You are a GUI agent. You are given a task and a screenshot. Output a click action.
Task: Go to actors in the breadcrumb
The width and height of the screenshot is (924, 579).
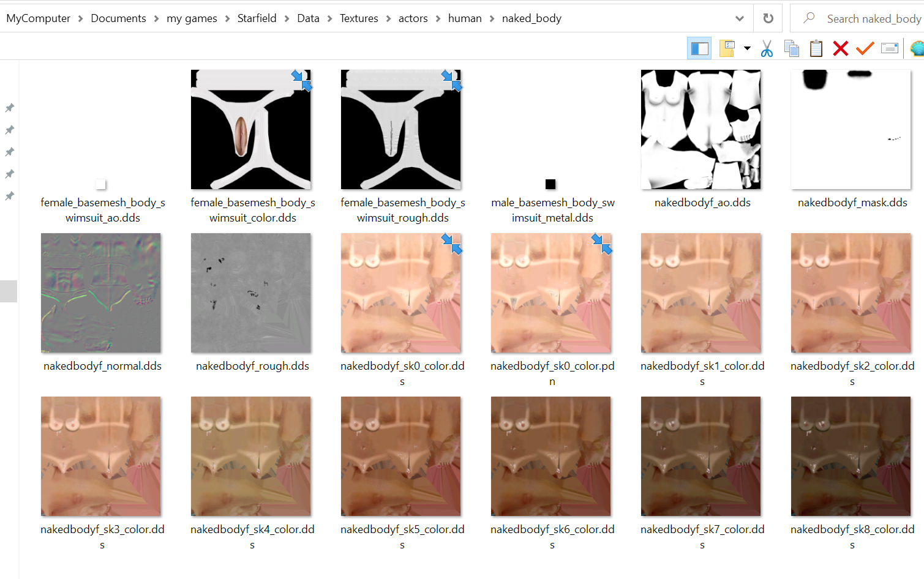(x=413, y=18)
